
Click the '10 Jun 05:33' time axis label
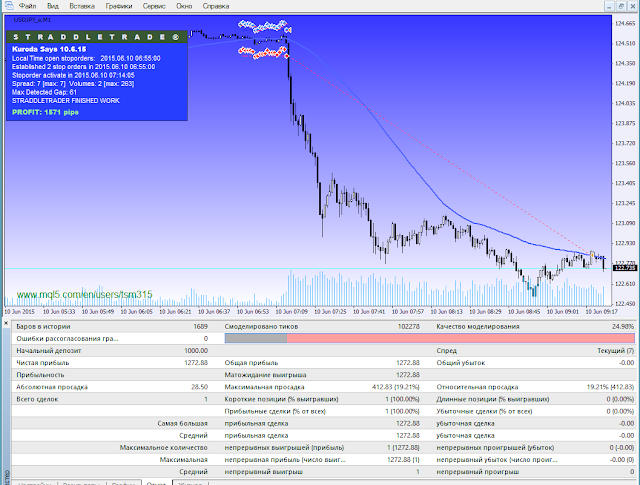59,311
